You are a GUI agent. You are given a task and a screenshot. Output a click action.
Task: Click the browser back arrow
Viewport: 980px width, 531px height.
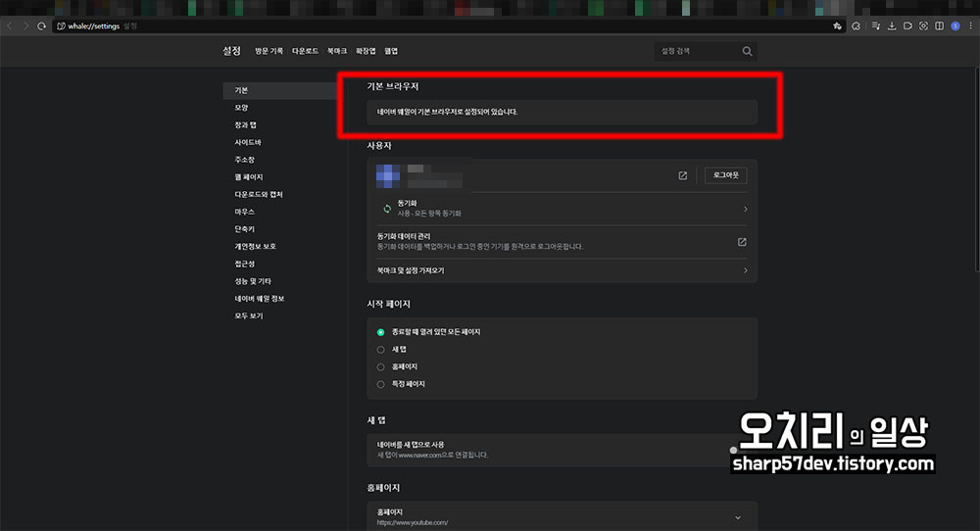[x=10, y=25]
